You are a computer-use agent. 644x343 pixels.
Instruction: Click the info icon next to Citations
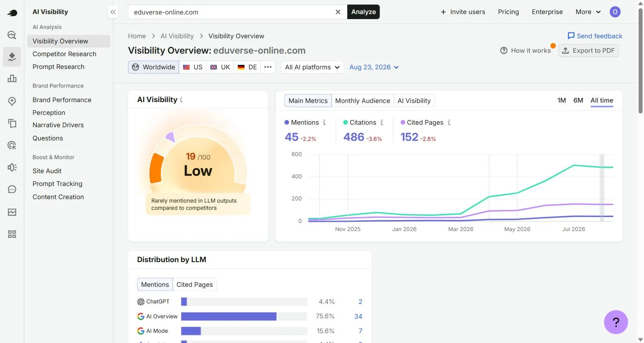click(x=382, y=123)
